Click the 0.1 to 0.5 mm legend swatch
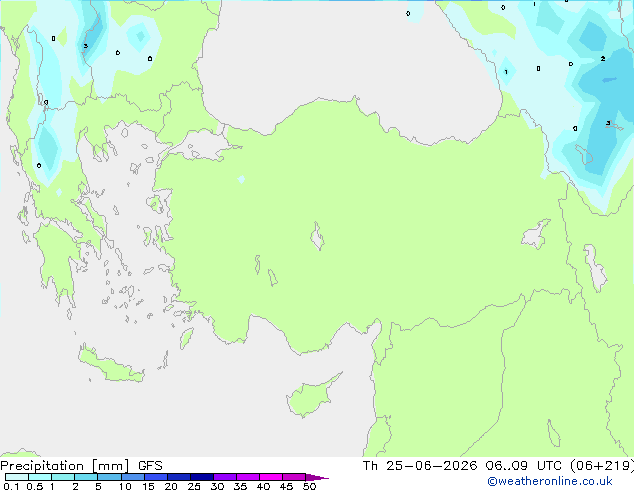 coord(17,477)
